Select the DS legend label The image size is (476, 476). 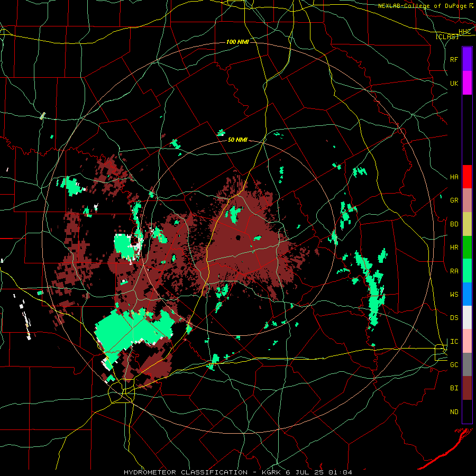tap(454, 318)
